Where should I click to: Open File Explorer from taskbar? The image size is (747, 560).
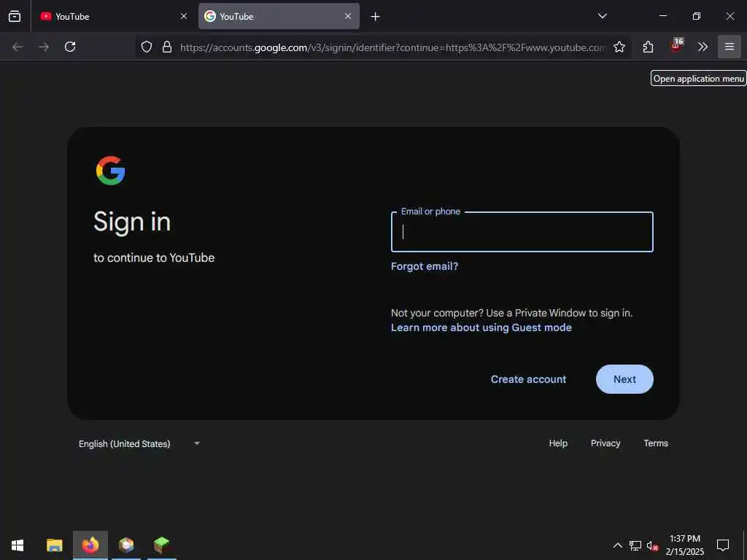[x=54, y=545]
